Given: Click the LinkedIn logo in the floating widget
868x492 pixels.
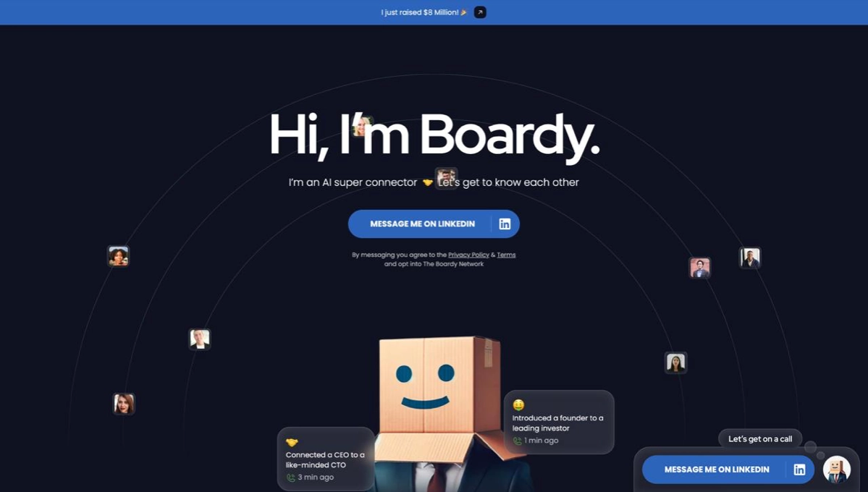Looking at the screenshot, I should 799,470.
